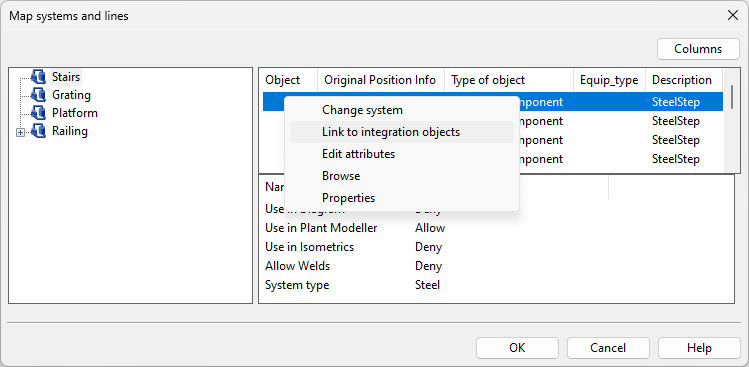Viewport: 749px width, 367px height.
Task: Click the Platform system icon in tree
Action: tap(38, 113)
